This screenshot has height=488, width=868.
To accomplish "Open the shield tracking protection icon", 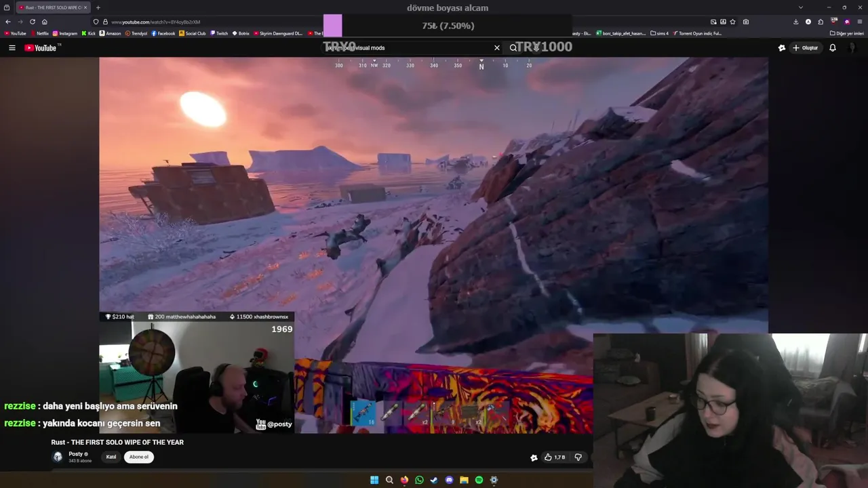I will (96, 22).
